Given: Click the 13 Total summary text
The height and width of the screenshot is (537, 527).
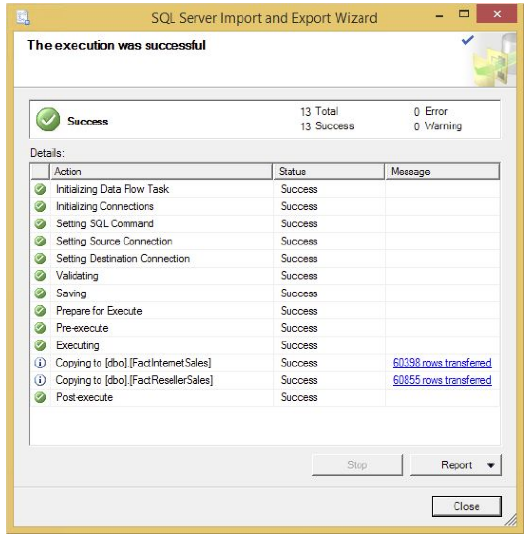Looking at the screenshot, I should coord(319,111).
